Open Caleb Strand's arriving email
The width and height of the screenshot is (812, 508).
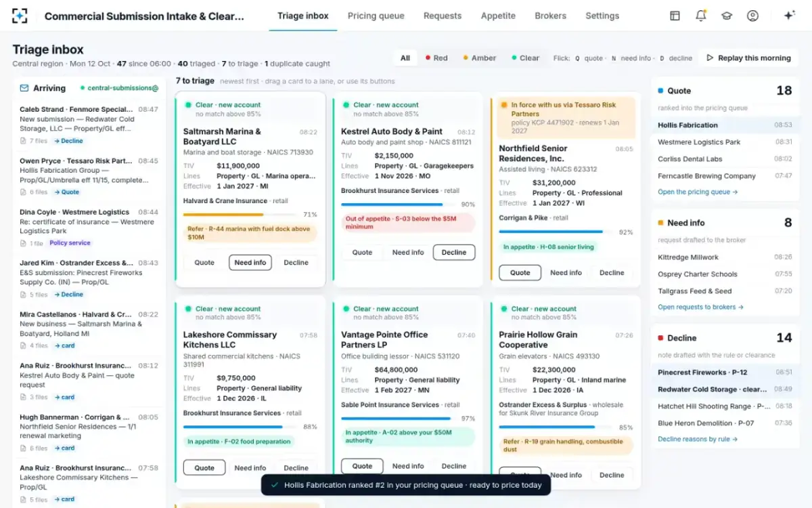pos(89,125)
